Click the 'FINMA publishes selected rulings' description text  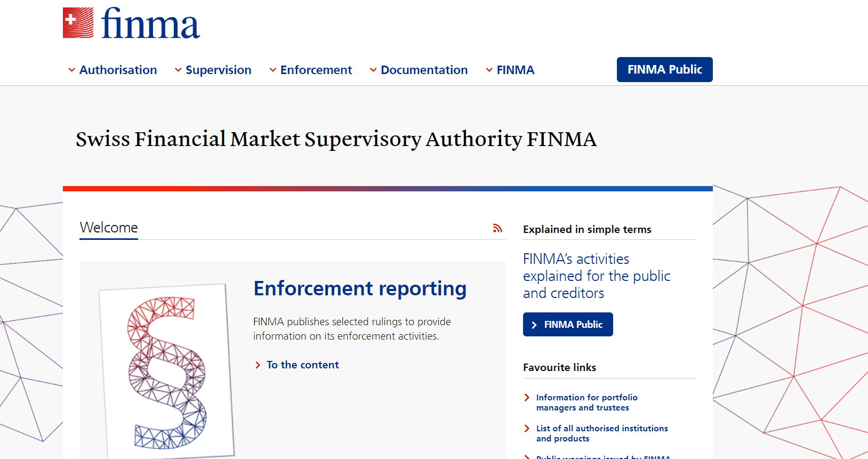point(352,329)
